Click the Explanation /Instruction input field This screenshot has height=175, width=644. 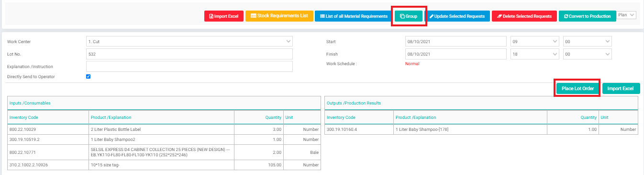pyautogui.click(x=189, y=66)
